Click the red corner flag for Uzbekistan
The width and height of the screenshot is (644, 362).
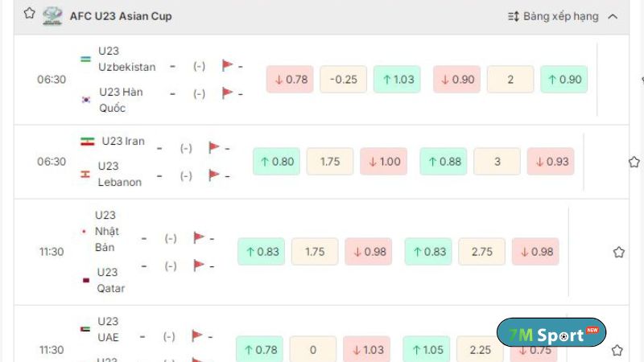[227, 66]
